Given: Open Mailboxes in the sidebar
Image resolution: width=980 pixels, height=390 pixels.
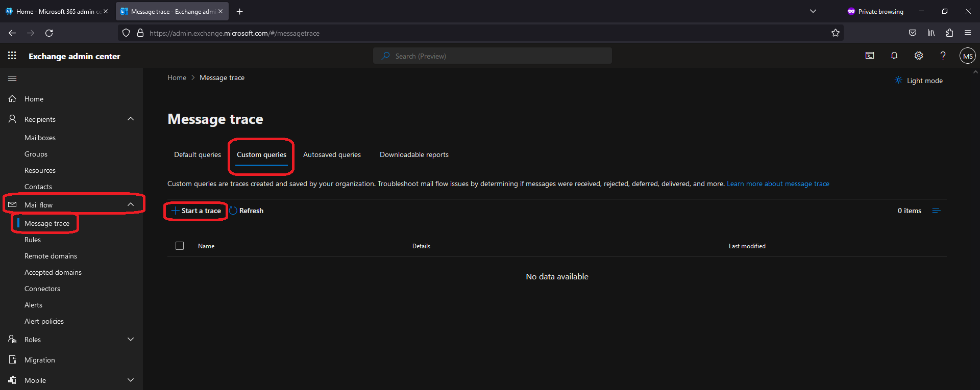Looking at the screenshot, I should coord(40,138).
